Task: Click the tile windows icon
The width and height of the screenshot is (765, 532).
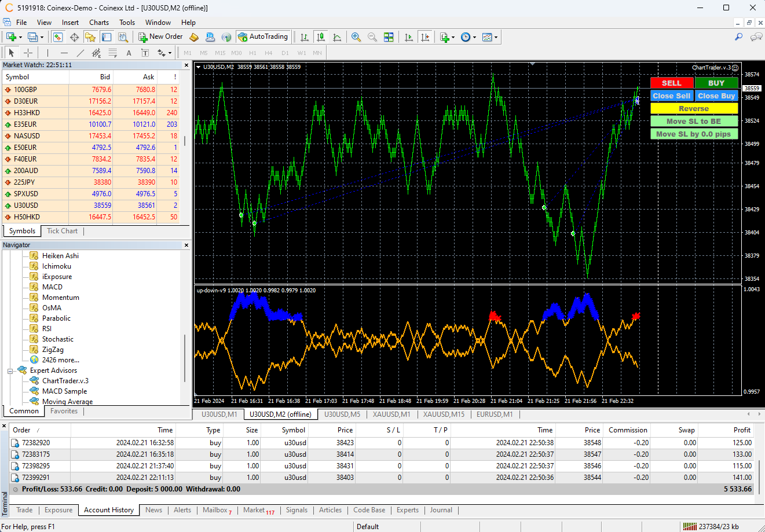Action: 389,37
